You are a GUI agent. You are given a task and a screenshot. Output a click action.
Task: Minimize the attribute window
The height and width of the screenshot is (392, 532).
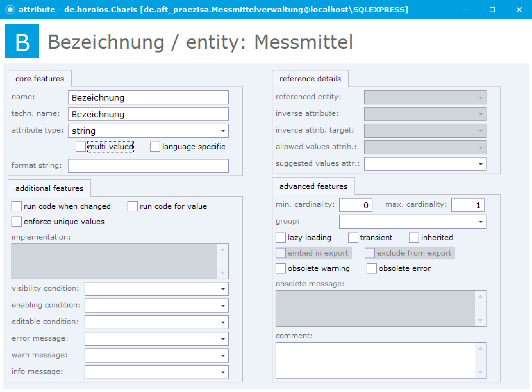pyautogui.click(x=465, y=10)
